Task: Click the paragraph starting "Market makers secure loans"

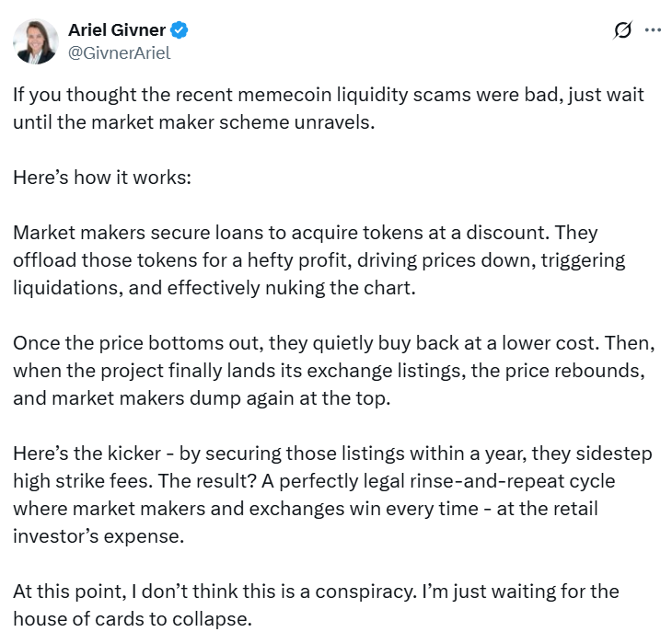Action: pyautogui.click(x=319, y=259)
